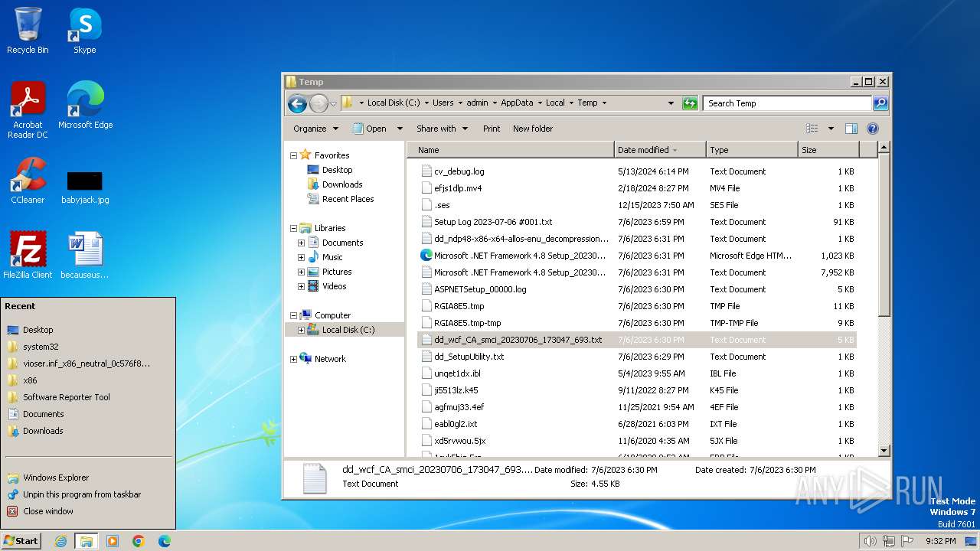The width and height of the screenshot is (980, 551).
Task: Select the dd_SetupUtility.txt file
Action: pos(637,357)
